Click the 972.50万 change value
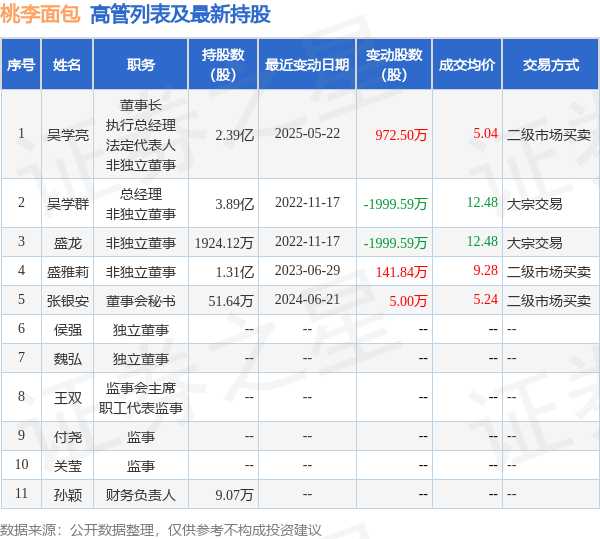This screenshot has width=600, height=539. tap(401, 135)
